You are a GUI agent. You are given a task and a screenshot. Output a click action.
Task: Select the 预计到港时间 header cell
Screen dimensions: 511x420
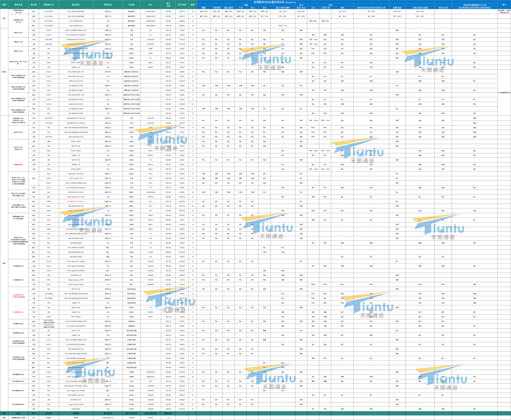tap(151, 414)
